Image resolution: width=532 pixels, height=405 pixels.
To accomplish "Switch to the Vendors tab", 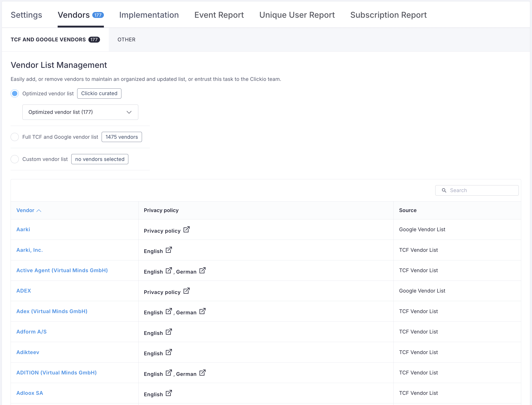I will coord(80,15).
